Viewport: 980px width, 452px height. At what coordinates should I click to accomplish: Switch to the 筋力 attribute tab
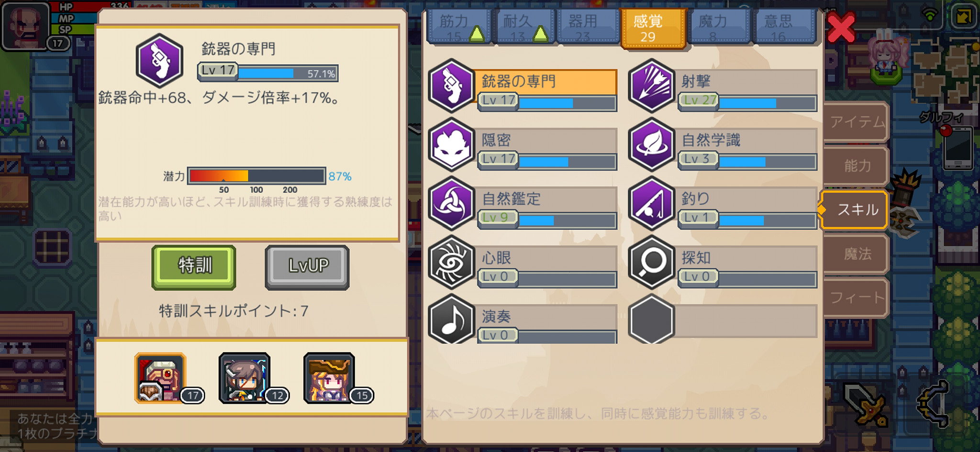coord(459,27)
